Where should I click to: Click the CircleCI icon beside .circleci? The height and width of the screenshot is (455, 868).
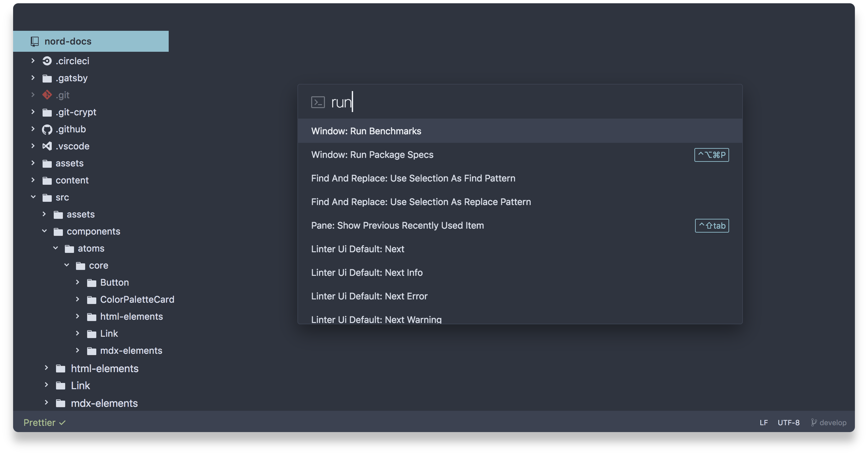[x=47, y=61]
